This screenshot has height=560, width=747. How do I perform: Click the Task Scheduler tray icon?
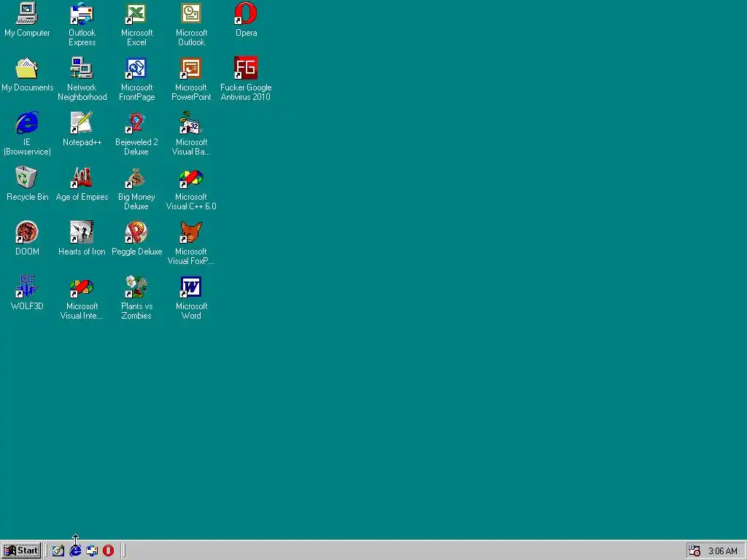[694, 551]
